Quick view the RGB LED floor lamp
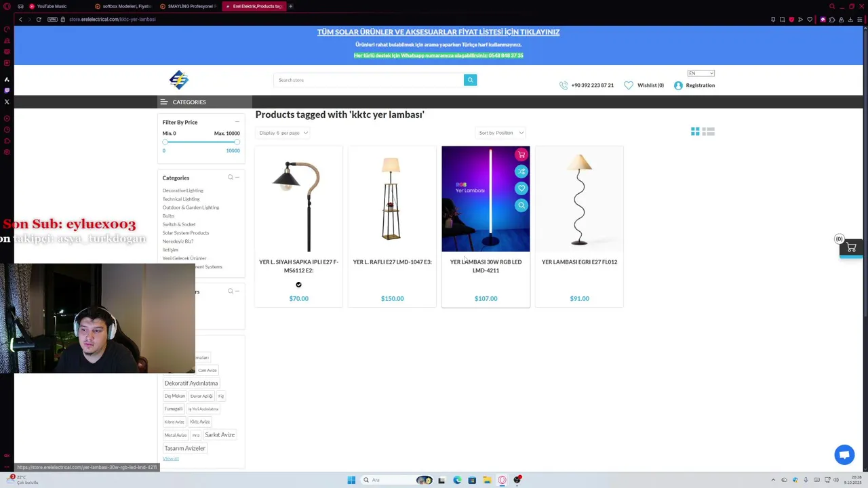Screen dimensions: 868x488 [521, 205]
